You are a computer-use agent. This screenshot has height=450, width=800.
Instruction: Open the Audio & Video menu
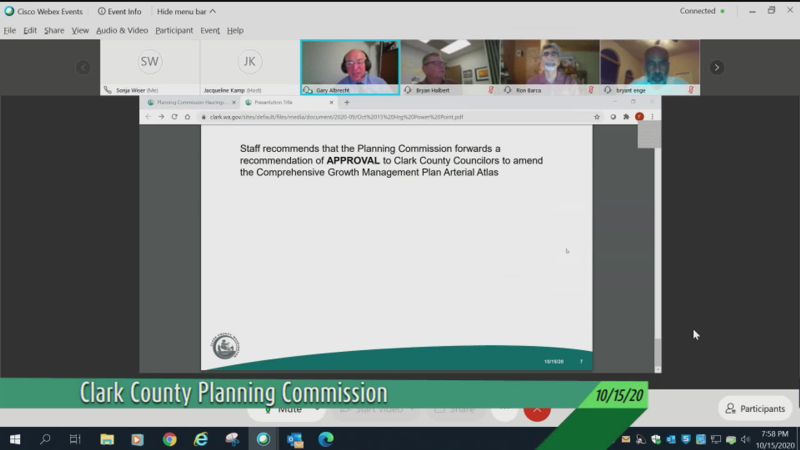[x=122, y=31]
